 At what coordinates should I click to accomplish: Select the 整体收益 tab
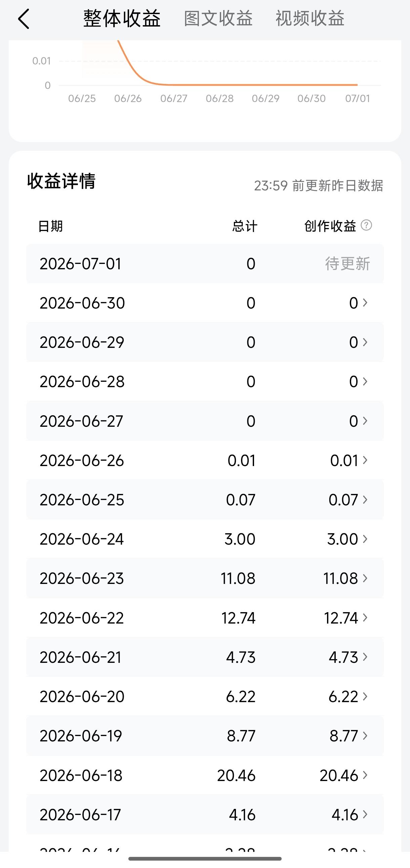122,18
